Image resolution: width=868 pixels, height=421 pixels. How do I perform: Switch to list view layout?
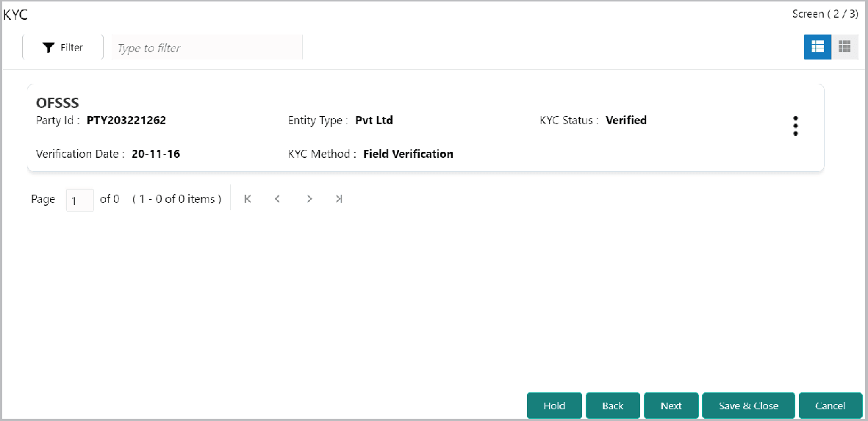(x=817, y=47)
